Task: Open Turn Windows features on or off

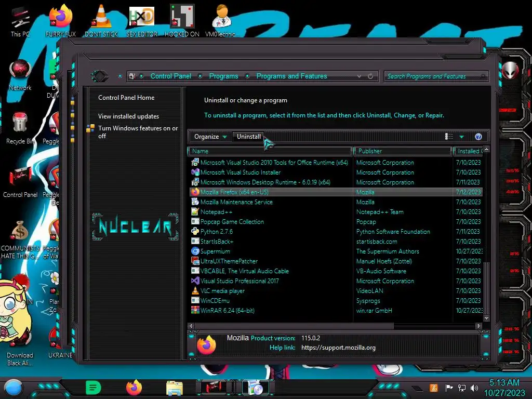Action: 138,132
